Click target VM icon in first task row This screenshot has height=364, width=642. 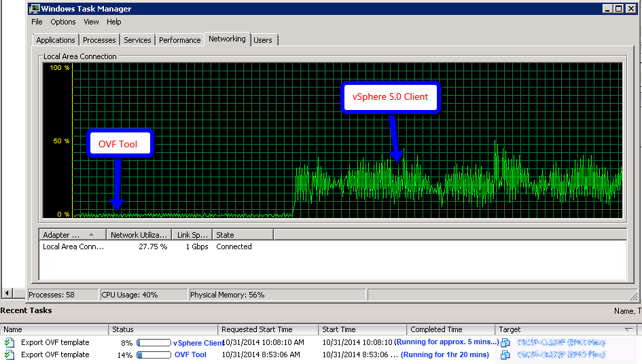point(505,342)
